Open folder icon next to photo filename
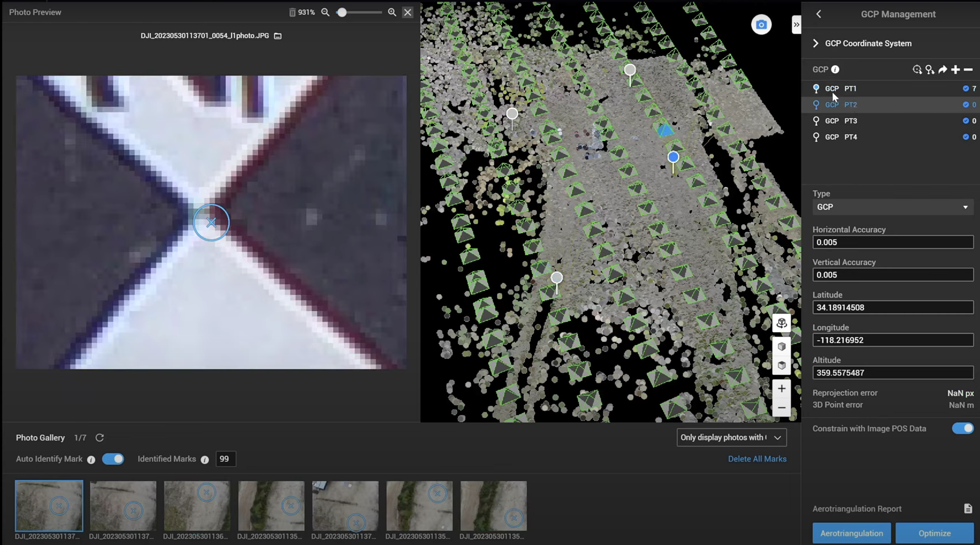Image resolution: width=980 pixels, height=545 pixels. (x=278, y=36)
